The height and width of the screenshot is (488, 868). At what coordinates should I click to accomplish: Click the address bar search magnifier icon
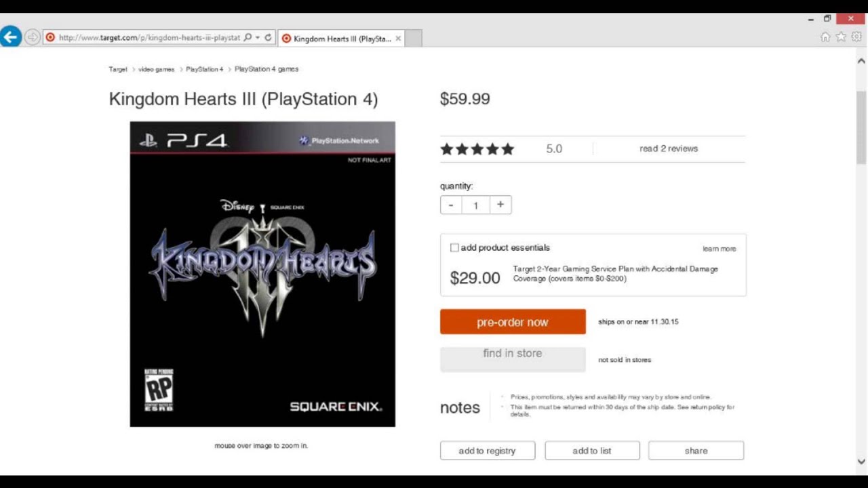pos(248,38)
